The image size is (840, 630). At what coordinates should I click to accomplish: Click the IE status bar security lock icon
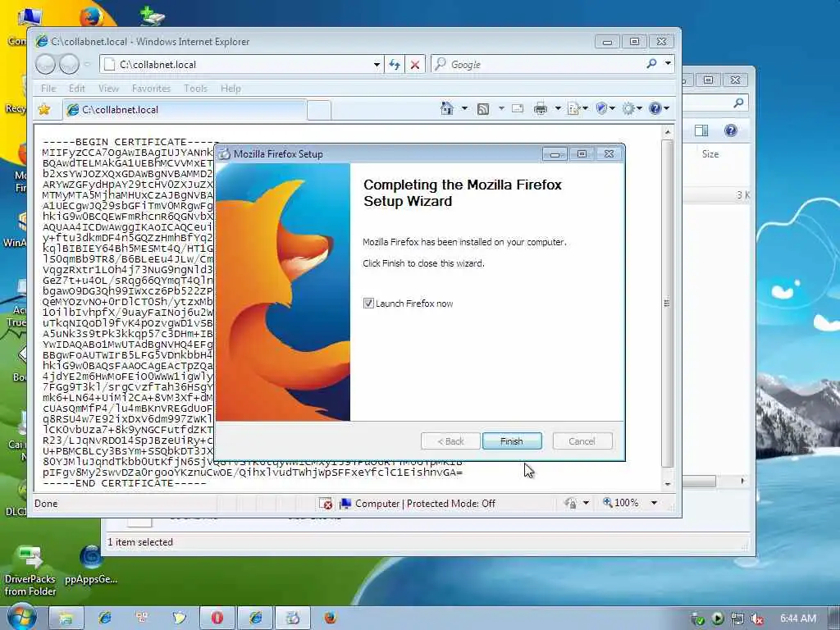click(571, 503)
